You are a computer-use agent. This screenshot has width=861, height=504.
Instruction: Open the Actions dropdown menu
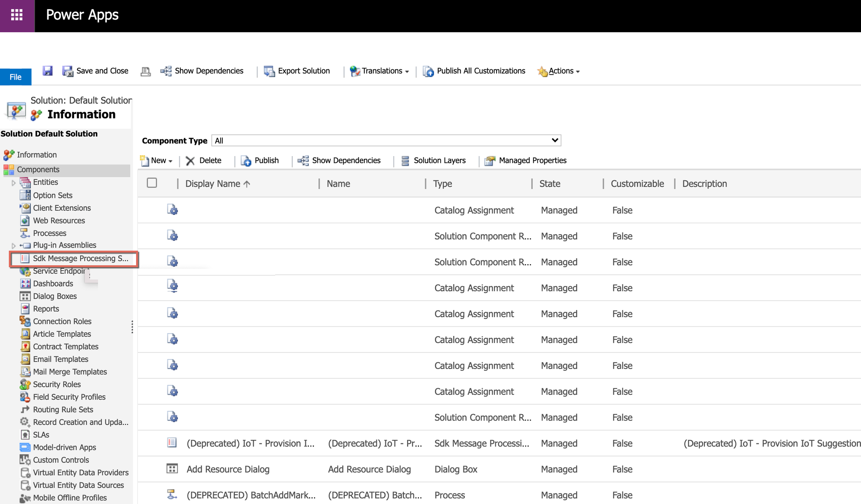558,71
